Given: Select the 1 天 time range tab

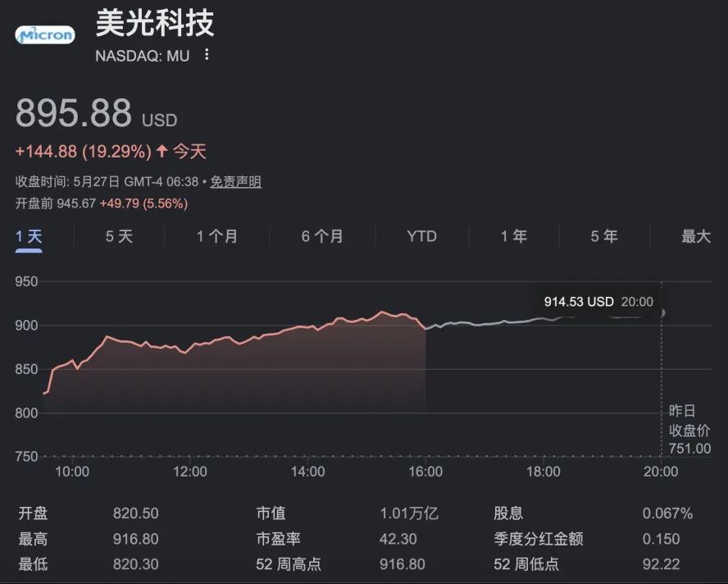Looking at the screenshot, I should pyautogui.click(x=29, y=236).
